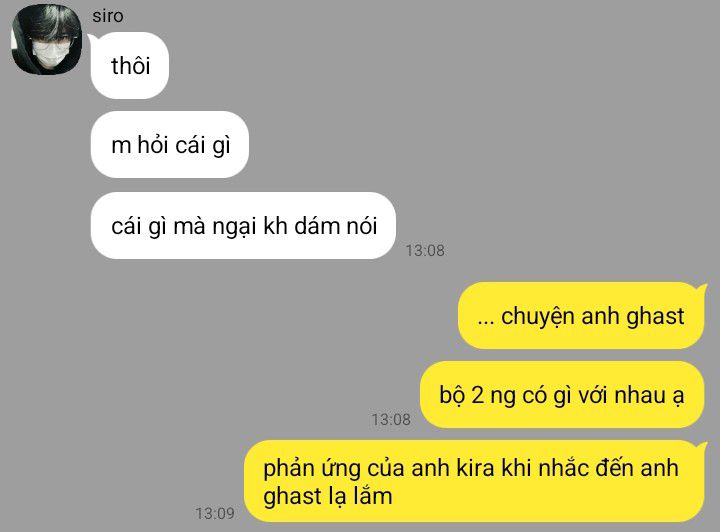This screenshot has height=532, width=720.
Task: Tap the 'm hỏi cái gì' message
Action: [170, 145]
